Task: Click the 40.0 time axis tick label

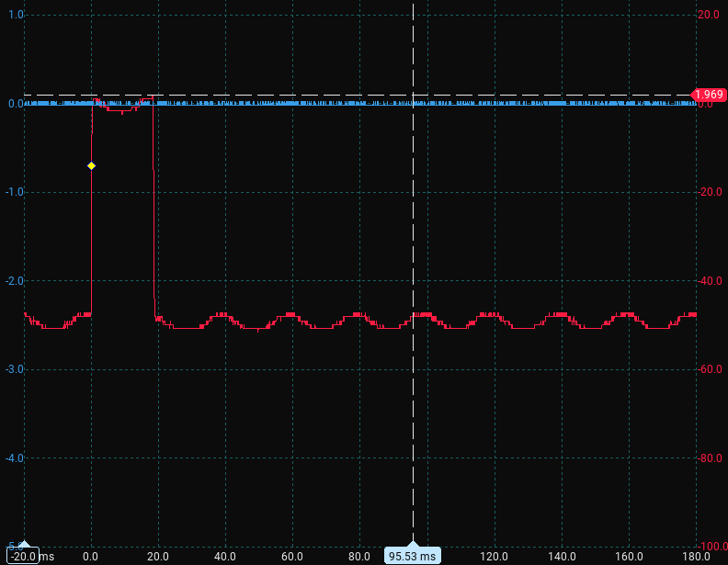Action: click(x=225, y=556)
